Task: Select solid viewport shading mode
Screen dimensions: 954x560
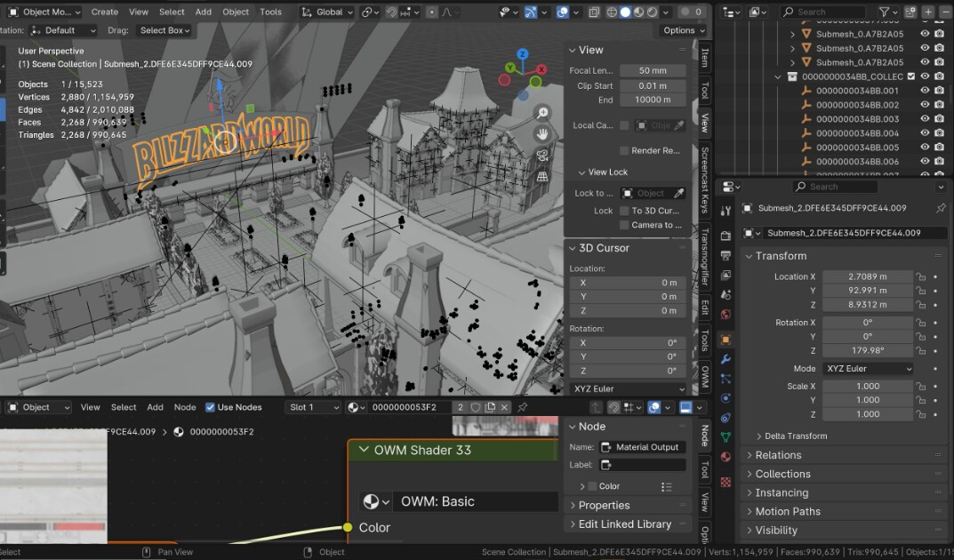Action: point(625,12)
